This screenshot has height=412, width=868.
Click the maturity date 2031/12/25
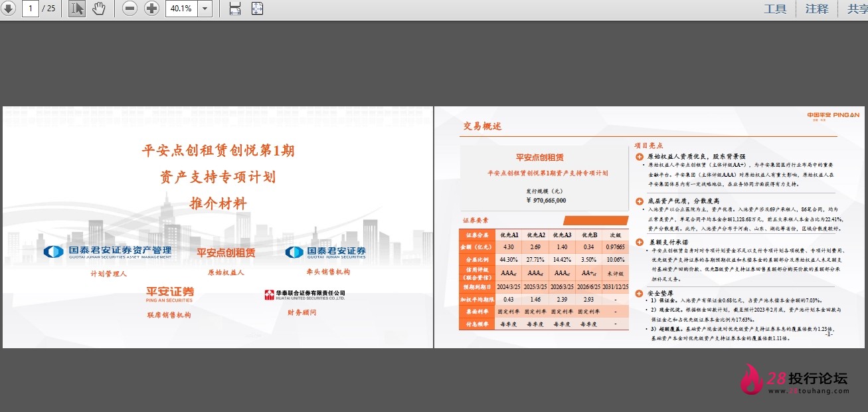click(616, 286)
